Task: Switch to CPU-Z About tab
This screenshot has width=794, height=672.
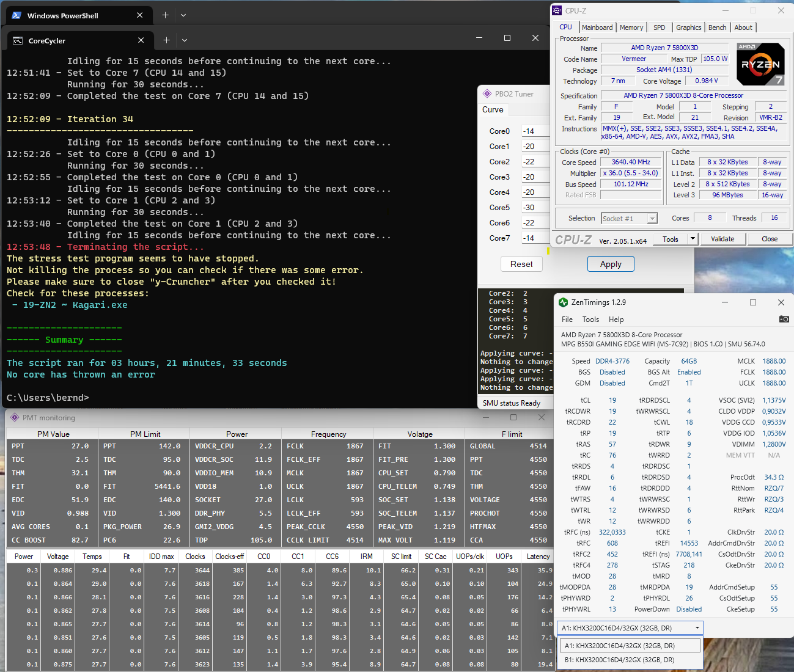Action: click(x=743, y=27)
